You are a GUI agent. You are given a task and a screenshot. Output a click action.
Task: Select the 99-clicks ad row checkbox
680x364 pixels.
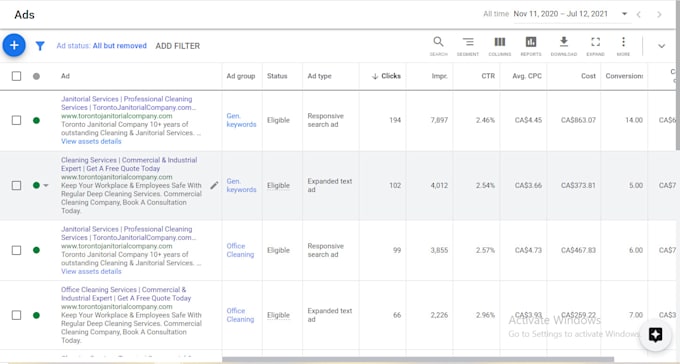coord(16,250)
